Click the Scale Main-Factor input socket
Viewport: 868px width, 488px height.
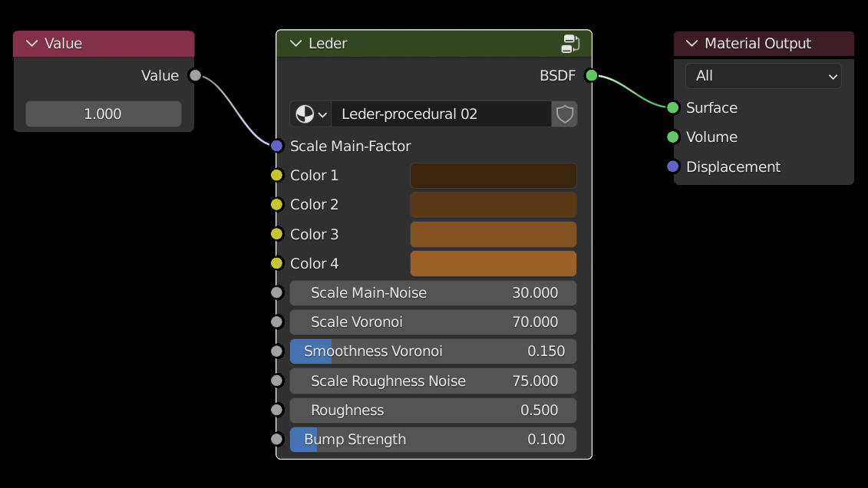(x=277, y=146)
